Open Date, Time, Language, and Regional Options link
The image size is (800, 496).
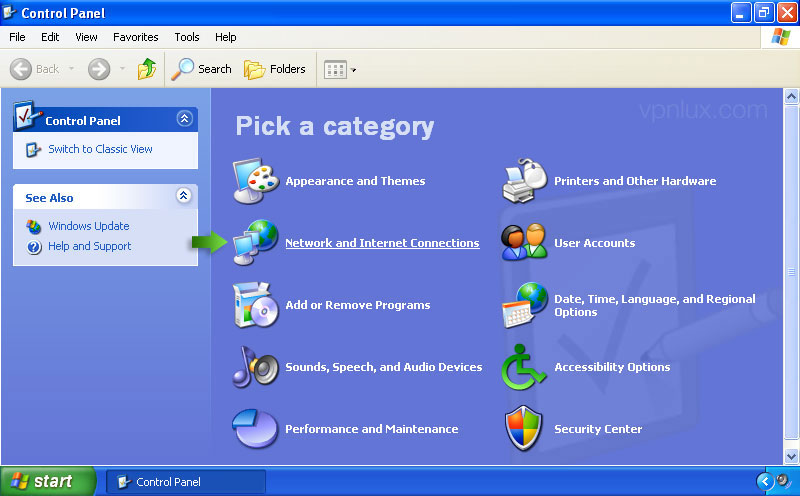pyautogui.click(x=655, y=305)
